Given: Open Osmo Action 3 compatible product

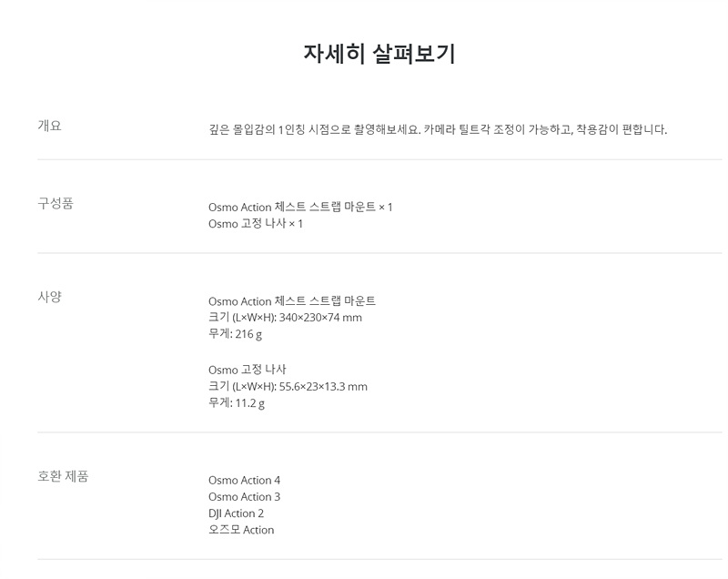Looking at the screenshot, I should point(244,496).
